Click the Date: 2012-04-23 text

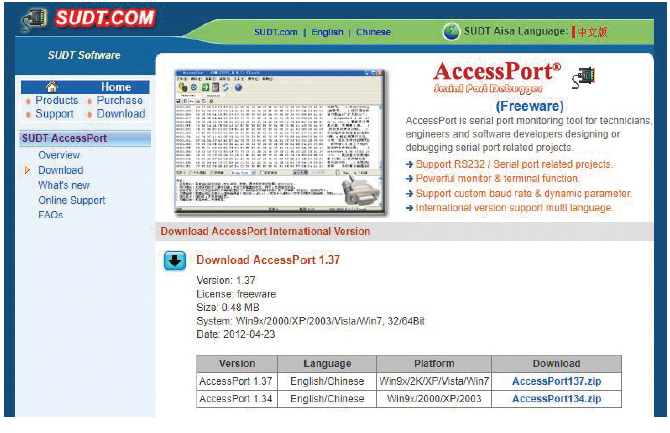pos(236,334)
